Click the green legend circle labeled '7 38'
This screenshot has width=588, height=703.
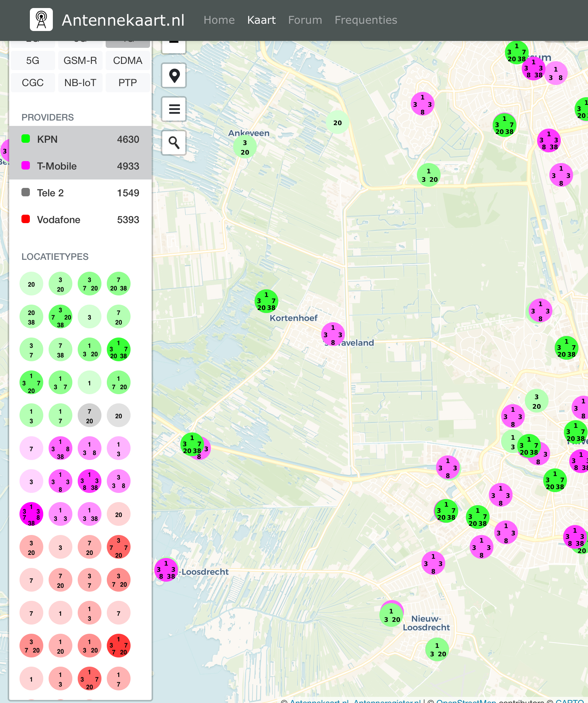[60, 350]
